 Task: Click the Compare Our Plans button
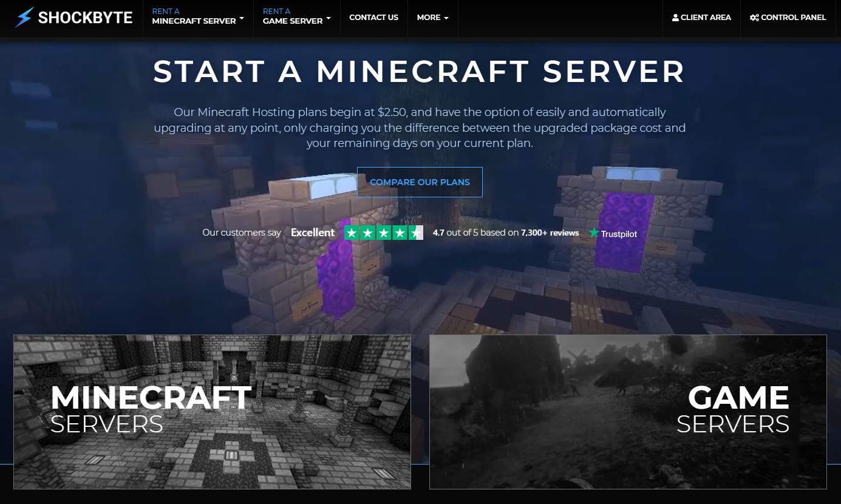coord(420,182)
